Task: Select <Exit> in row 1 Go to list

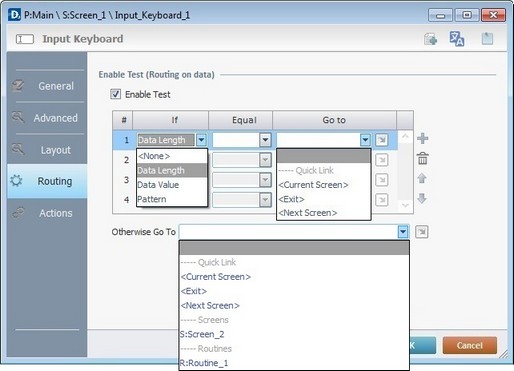Action: pos(324,199)
